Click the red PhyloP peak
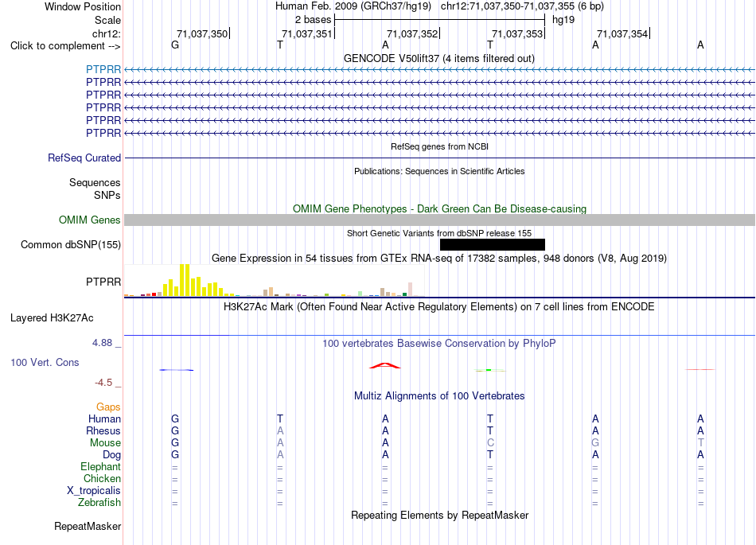 coord(384,366)
